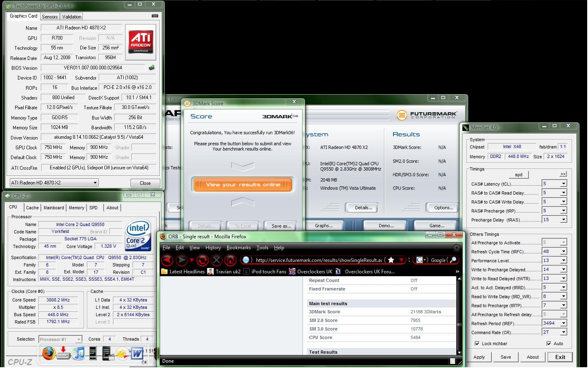The height and width of the screenshot is (368, 588).
Task: Open the About tab in CPU-Z
Action: tap(113, 208)
